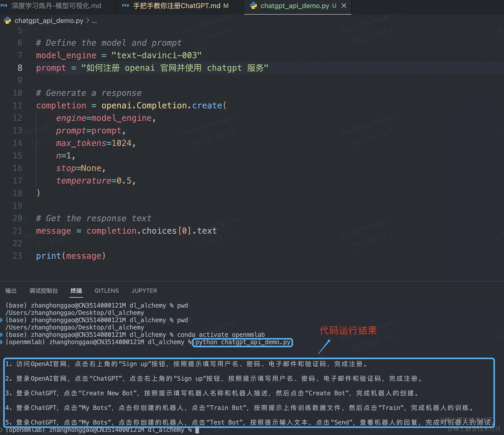The height and width of the screenshot is (435, 504).
Task: Click first terminal path /Users/zhanghonggao/Desktop/dl_alchemy
Action: (x=75, y=313)
